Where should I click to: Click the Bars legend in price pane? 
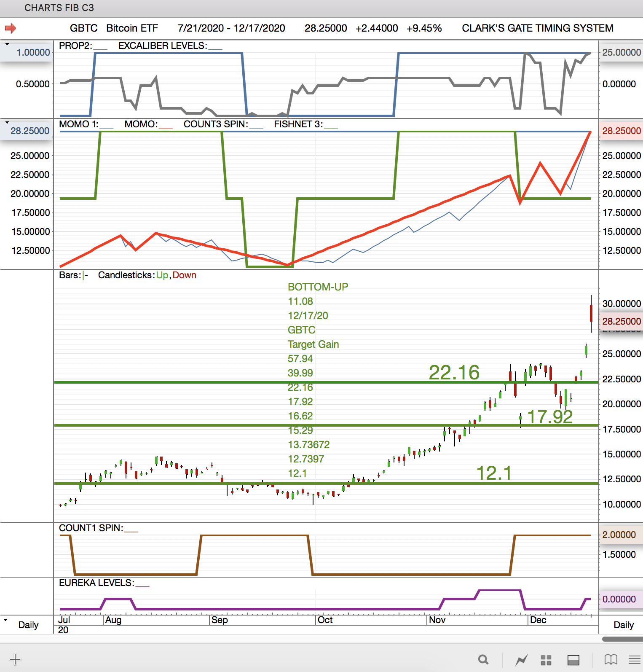coord(73,275)
